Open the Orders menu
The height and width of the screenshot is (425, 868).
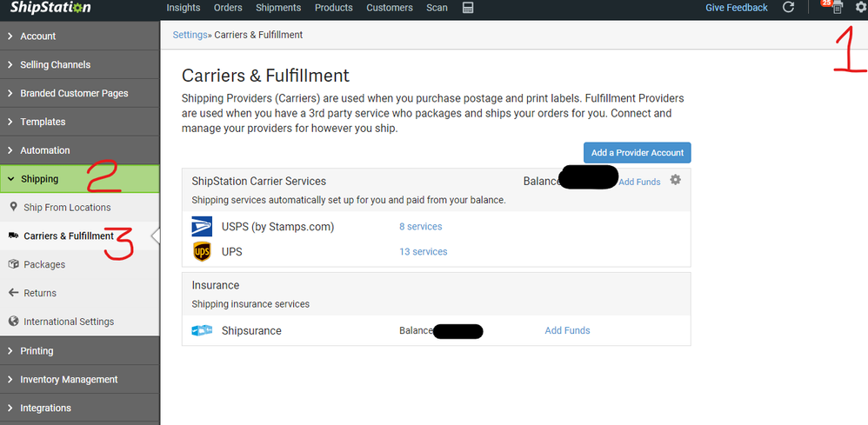(x=228, y=8)
